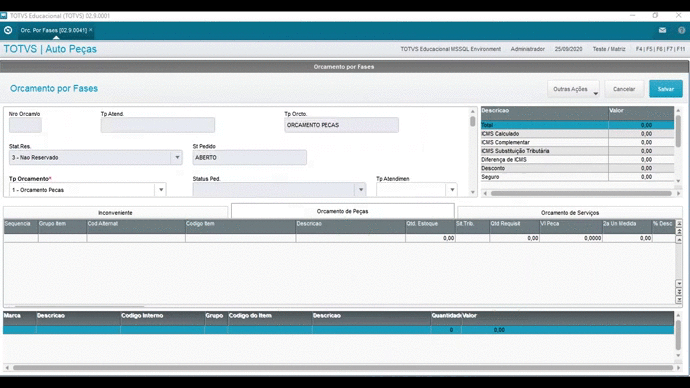Click the Teste / Matriz branch label
Image resolution: width=690 pixels, height=388 pixels.
[x=609, y=49]
